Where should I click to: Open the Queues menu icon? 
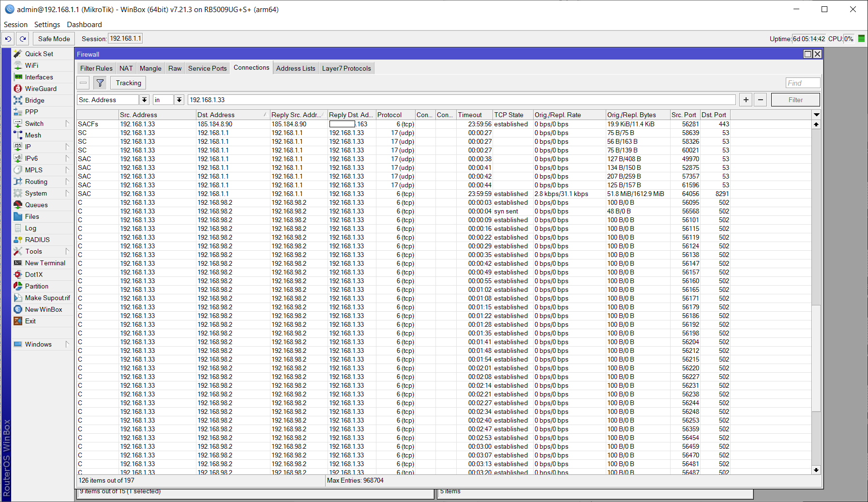coord(18,205)
